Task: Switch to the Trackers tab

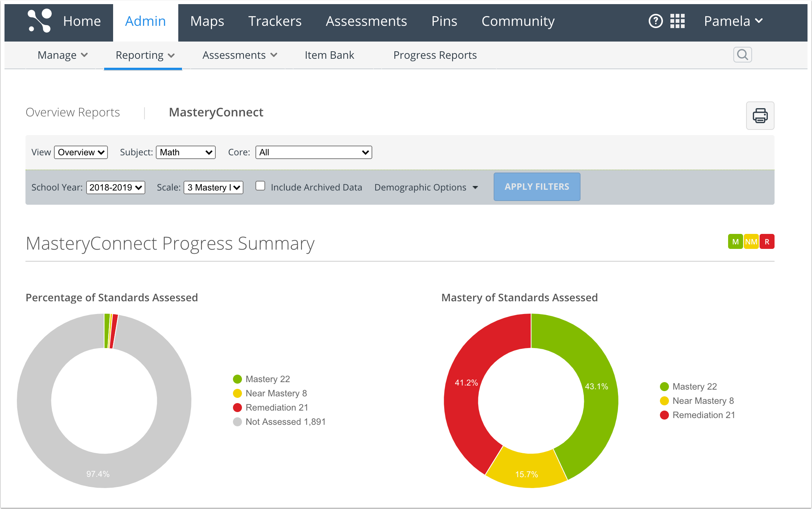Action: [x=275, y=21]
